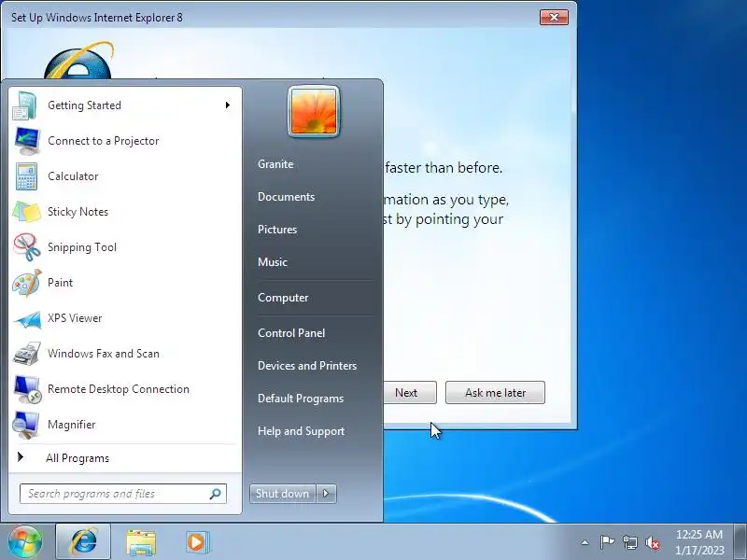Select the Remote Desktop Connection label
The width and height of the screenshot is (747, 560).
pyautogui.click(x=119, y=389)
